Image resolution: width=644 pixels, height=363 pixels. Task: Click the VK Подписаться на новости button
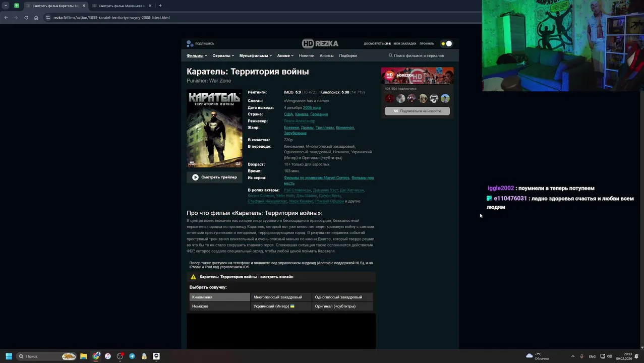tap(417, 111)
